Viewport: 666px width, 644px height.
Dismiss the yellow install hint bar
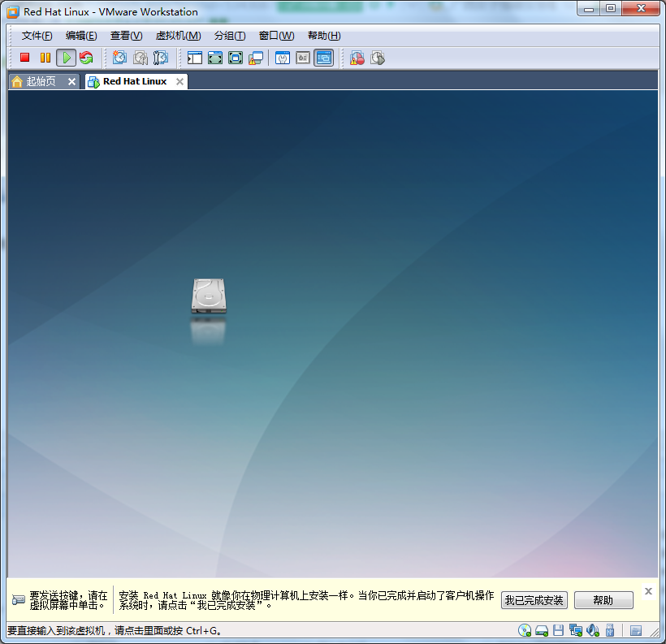pyautogui.click(x=648, y=591)
